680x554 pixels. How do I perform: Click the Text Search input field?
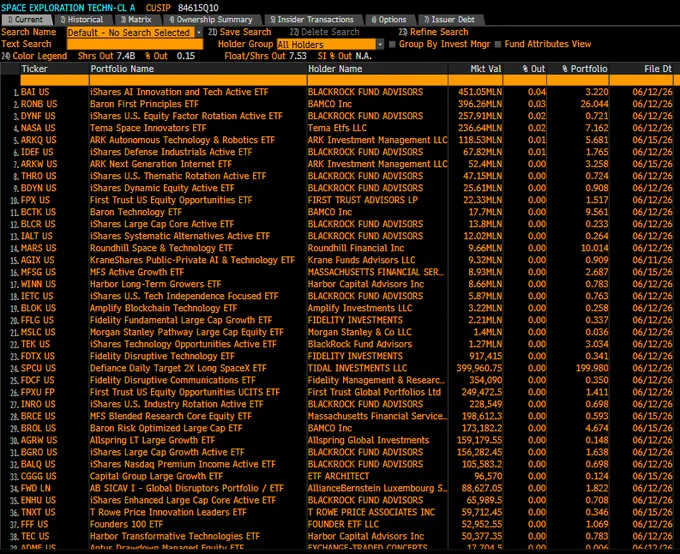[x=135, y=44]
